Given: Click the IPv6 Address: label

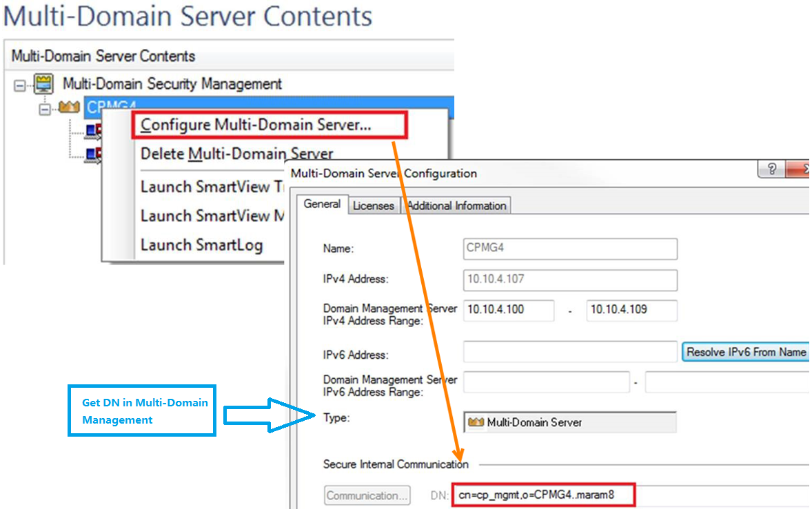Looking at the screenshot, I should [356, 355].
